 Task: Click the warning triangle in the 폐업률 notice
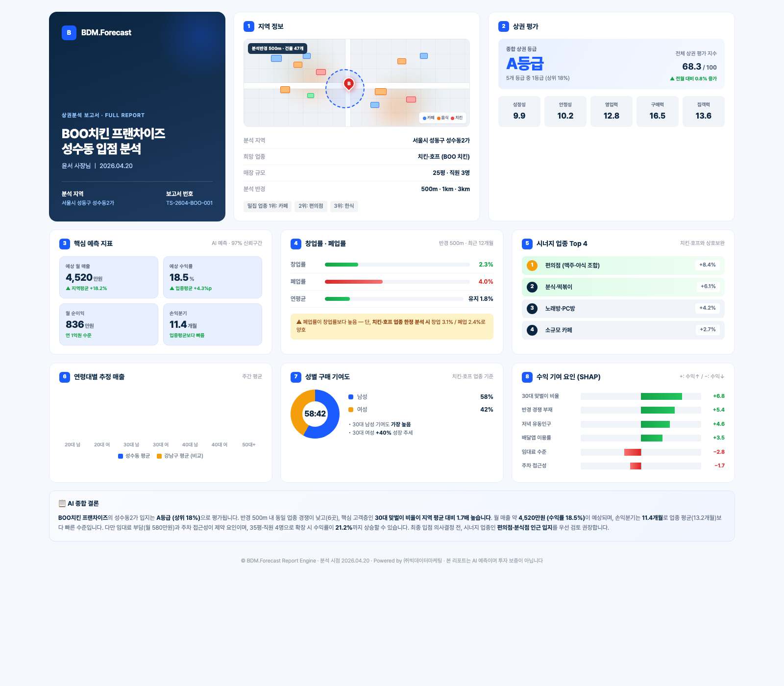point(299,322)
